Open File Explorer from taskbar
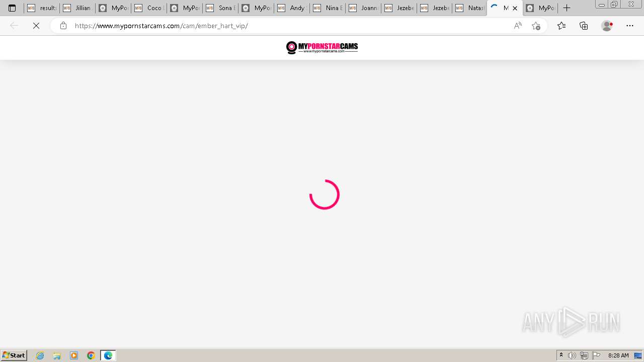 (x=57, y=355)
